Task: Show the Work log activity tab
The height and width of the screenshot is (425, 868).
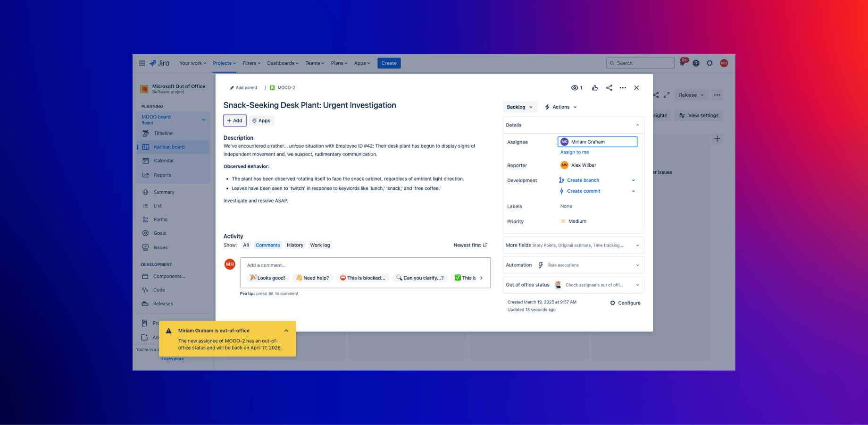Action: [x=320, y=246]
